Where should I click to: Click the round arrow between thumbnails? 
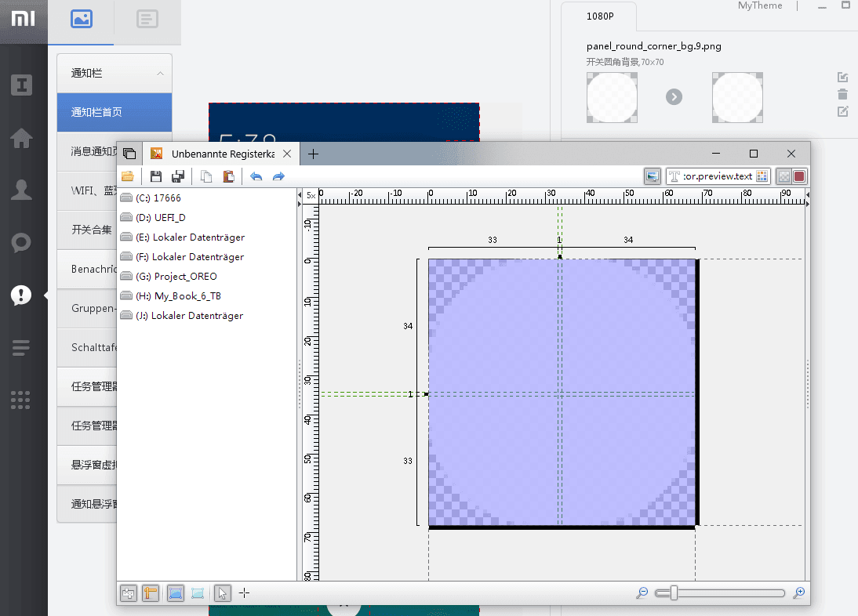pyautogui.click(x=674, y=97)
